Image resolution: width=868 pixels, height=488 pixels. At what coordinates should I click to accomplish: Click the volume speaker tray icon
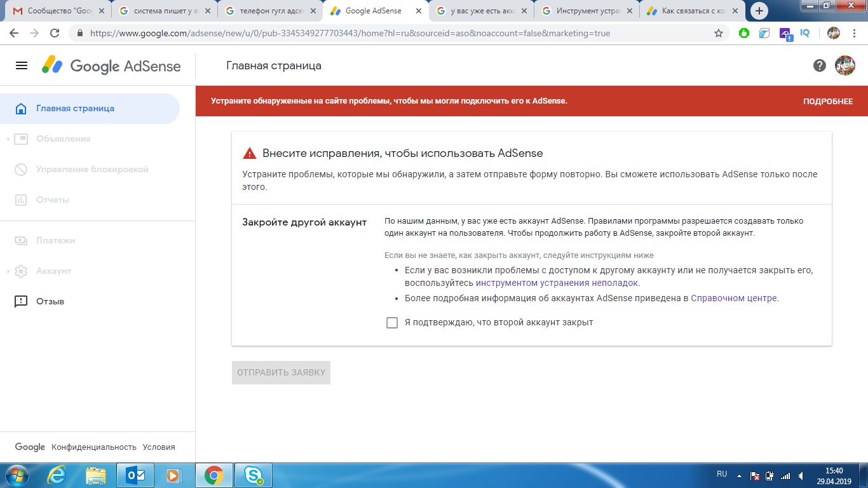pos(801,475)
